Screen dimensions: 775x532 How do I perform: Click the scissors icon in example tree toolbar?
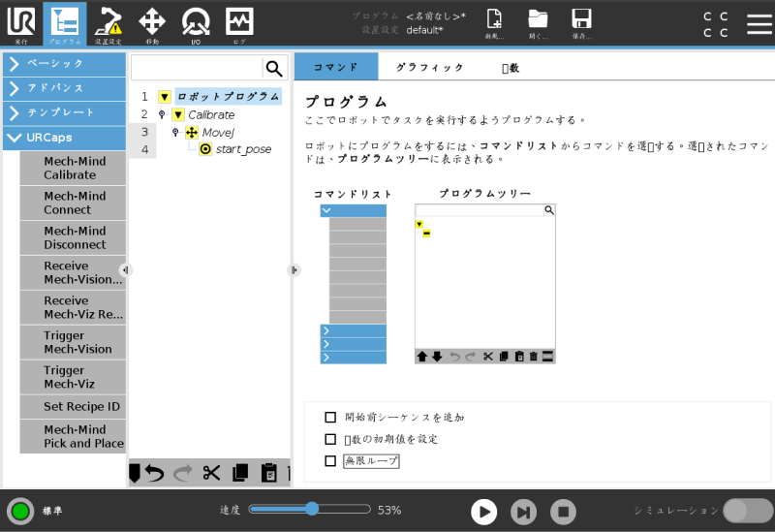tap(488, 357)
